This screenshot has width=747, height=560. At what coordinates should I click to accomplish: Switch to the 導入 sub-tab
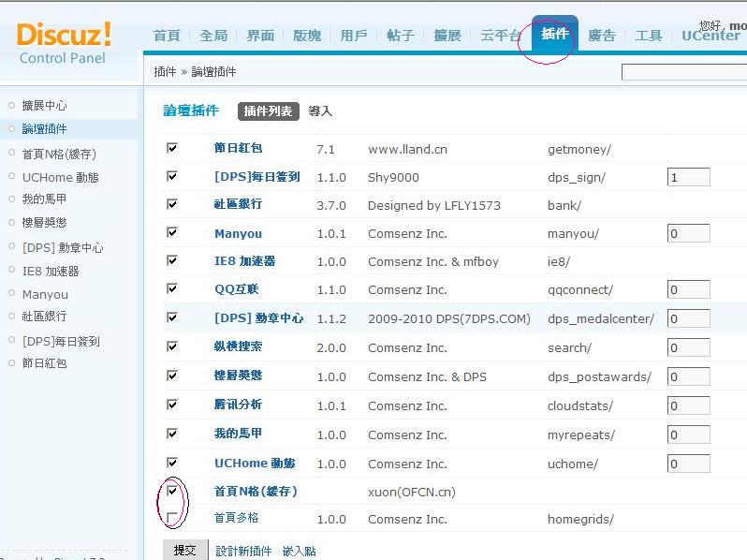(319, 111)
